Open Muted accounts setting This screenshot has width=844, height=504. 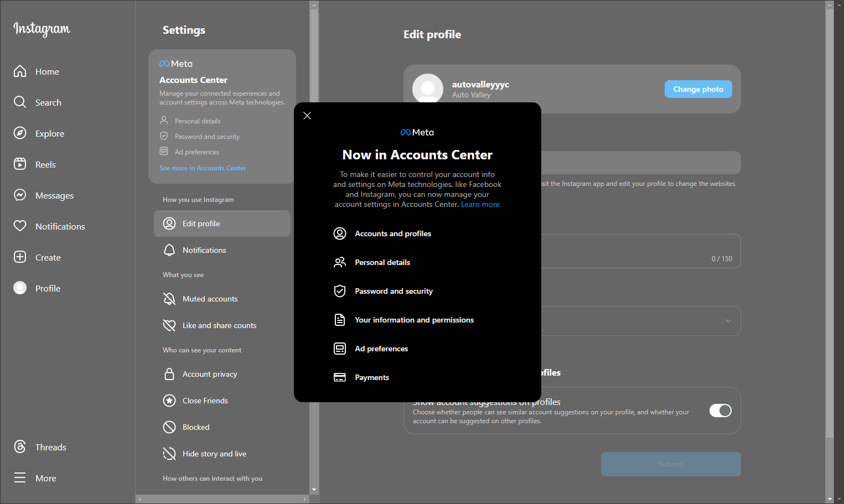point(222,299)
